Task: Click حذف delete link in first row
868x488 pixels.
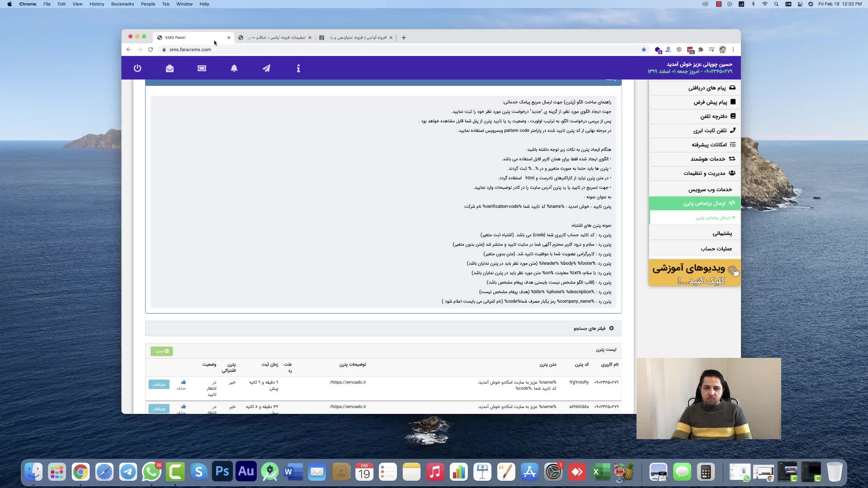Action: [x=181, y=389]
